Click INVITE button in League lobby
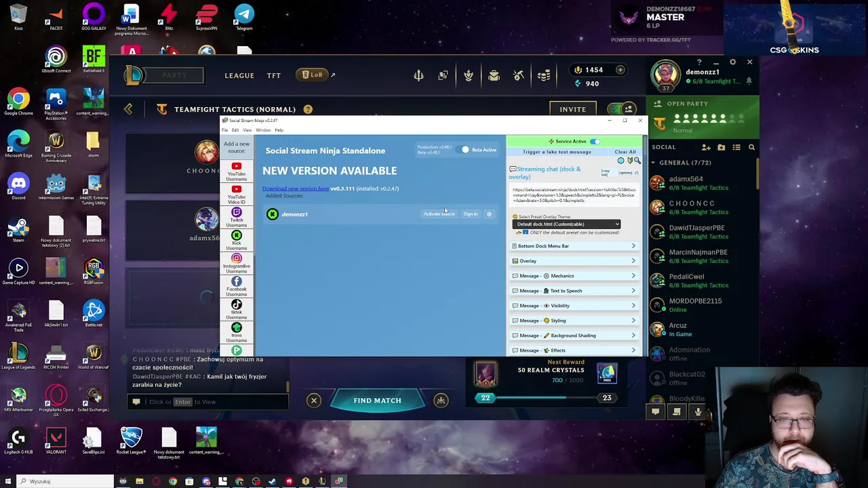Viewport: 868px width, 488px height. tap(572, 109)
